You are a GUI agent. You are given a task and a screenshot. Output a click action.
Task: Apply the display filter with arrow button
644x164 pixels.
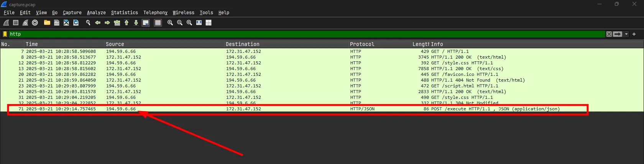(x=618, y=34)
